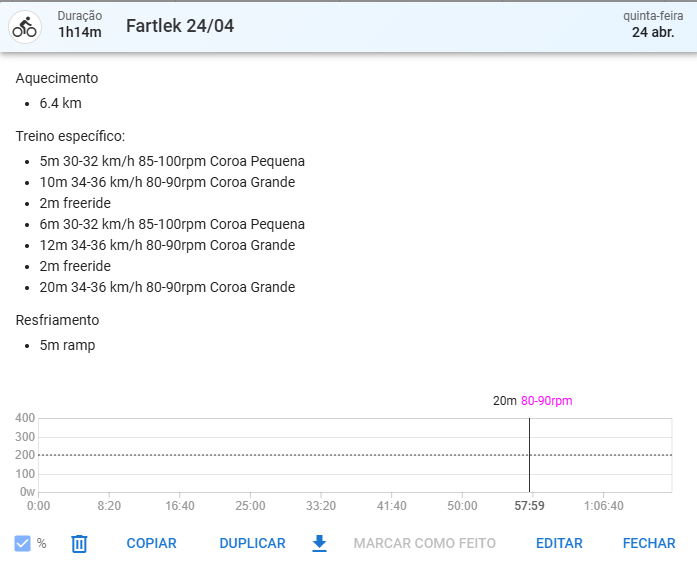Click the Resfriamento heading

57,320
